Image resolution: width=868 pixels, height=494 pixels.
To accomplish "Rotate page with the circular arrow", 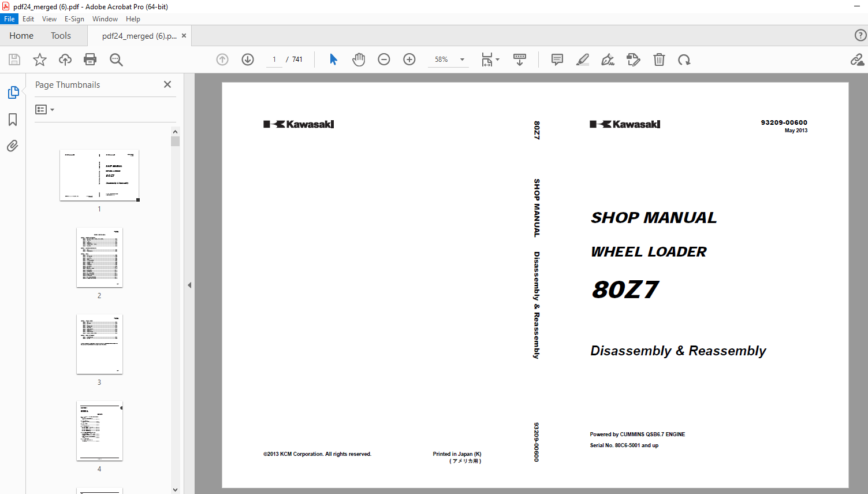I will [684, 60].
